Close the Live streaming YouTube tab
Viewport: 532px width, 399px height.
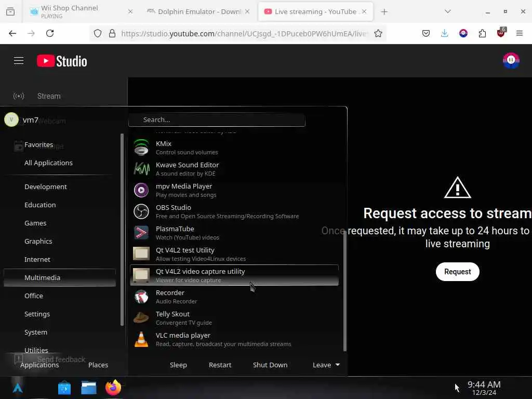pyautogui.click(x=364, y=11)
